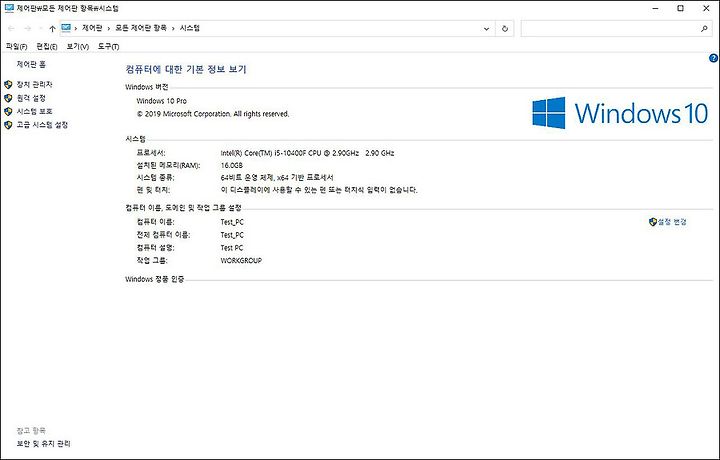The width and height of the screenshot is (720, 460).
Task: Click shield icon beside 고급 시스템 설정
Action: coord(8,124)
